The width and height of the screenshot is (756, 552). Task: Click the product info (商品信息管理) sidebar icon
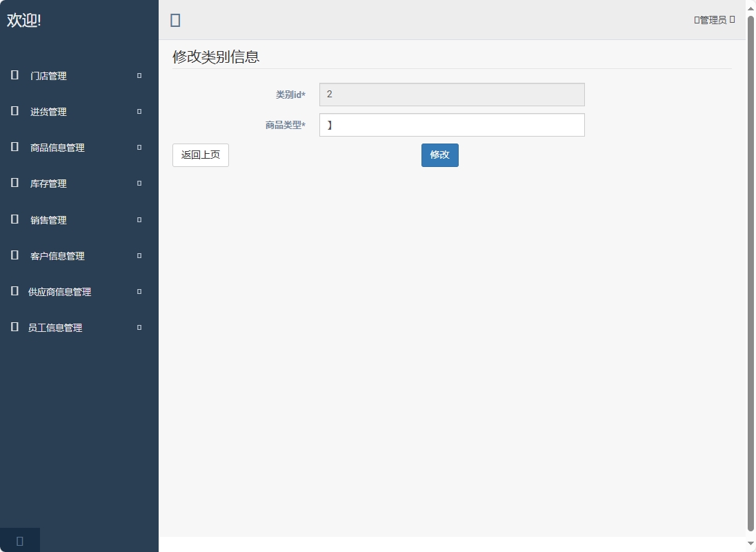[x=14, y=147]
